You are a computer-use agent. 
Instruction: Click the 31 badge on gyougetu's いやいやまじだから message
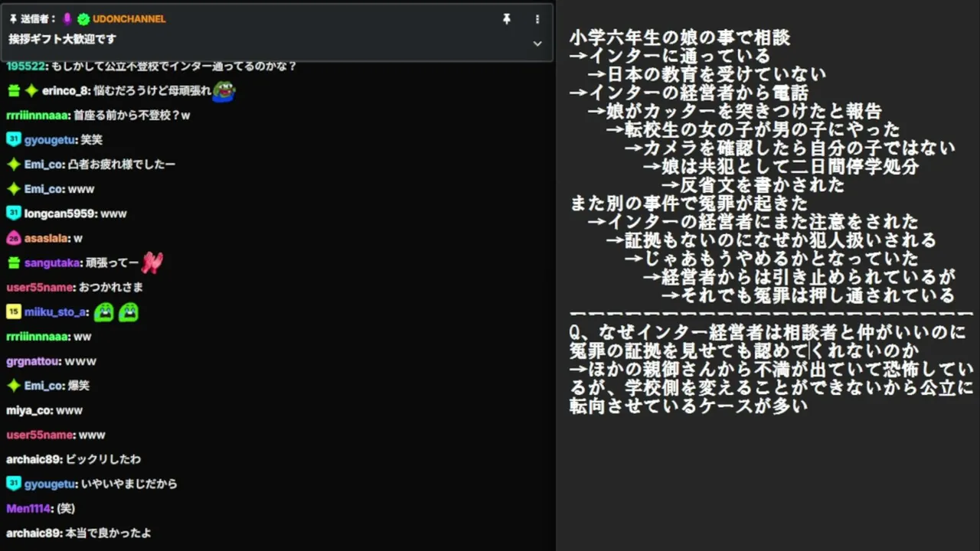tap(13, 484)
